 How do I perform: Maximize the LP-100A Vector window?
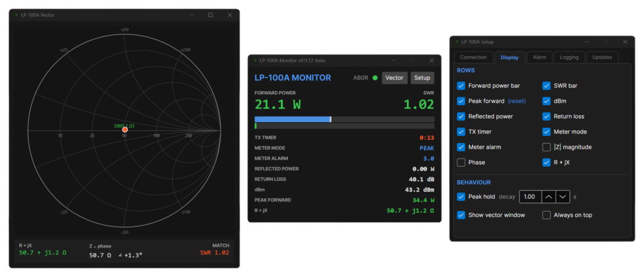tap(210, 15)
